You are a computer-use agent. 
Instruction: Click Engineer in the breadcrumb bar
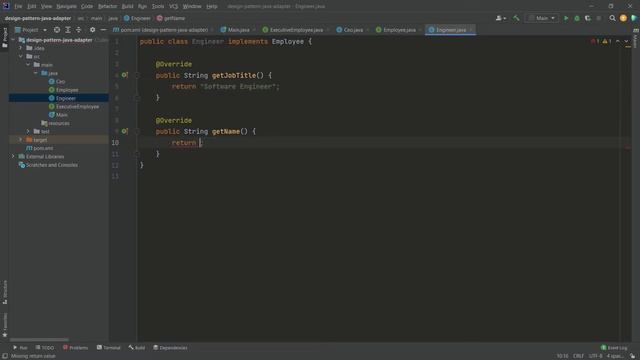tap(137, 18)
